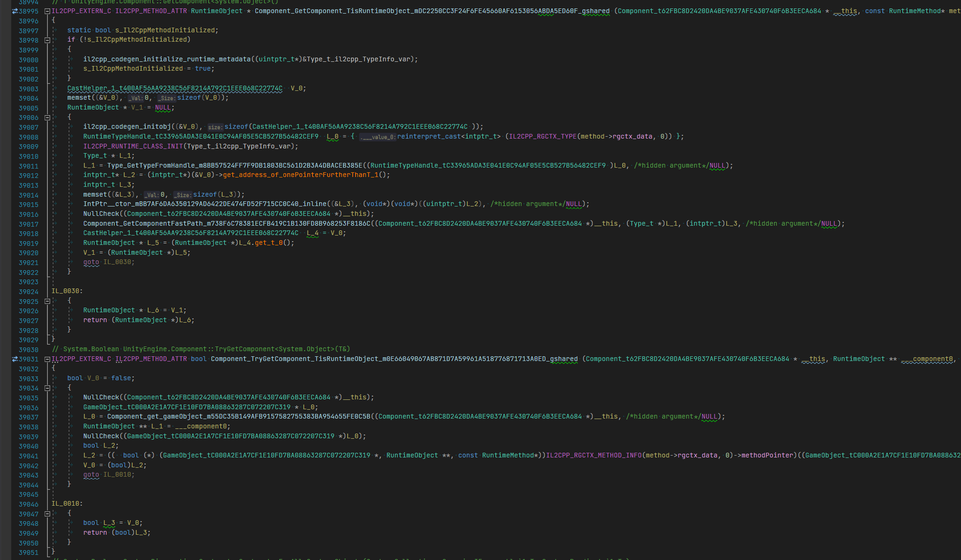Click the goto IL_0010 label reference

pyautogui.click(x=117, y=475)
